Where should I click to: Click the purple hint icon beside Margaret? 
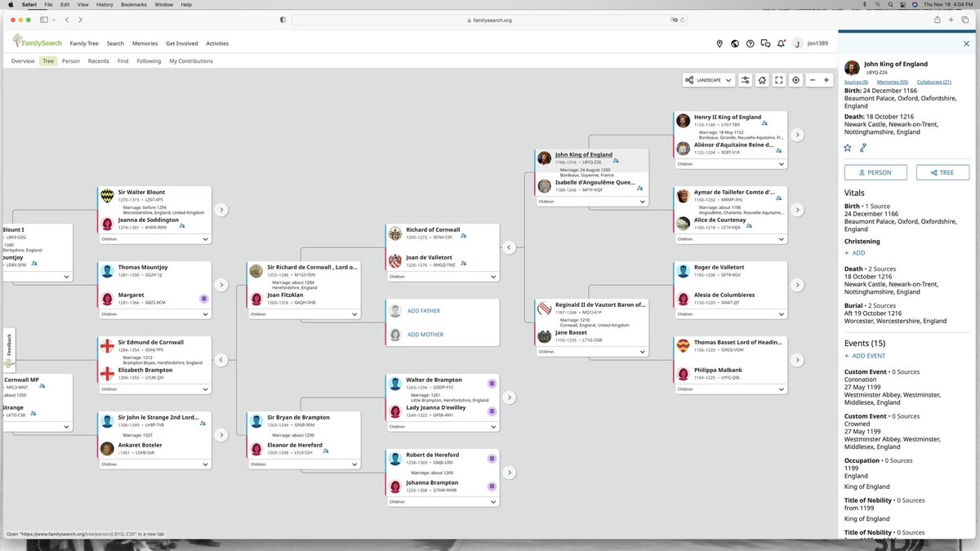tap(204, 299)
